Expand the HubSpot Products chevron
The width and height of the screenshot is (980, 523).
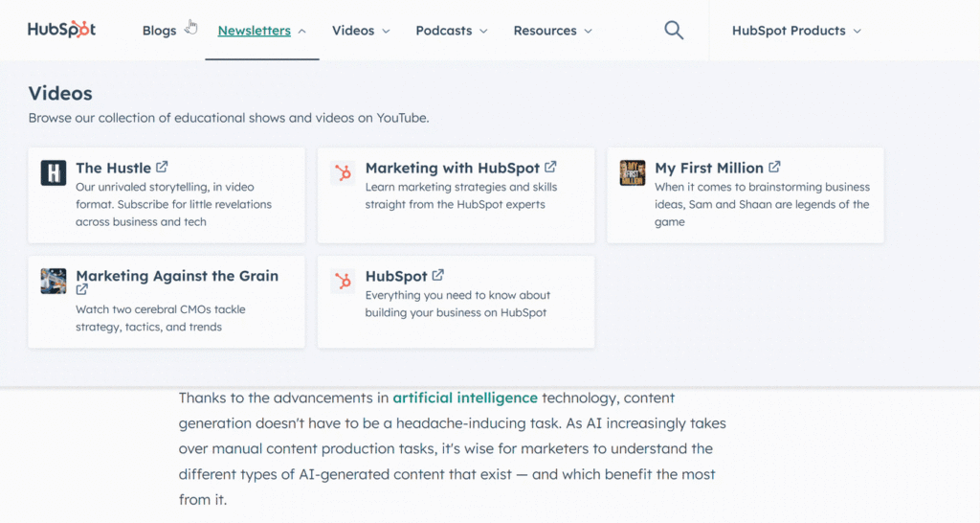coord(857,31)
